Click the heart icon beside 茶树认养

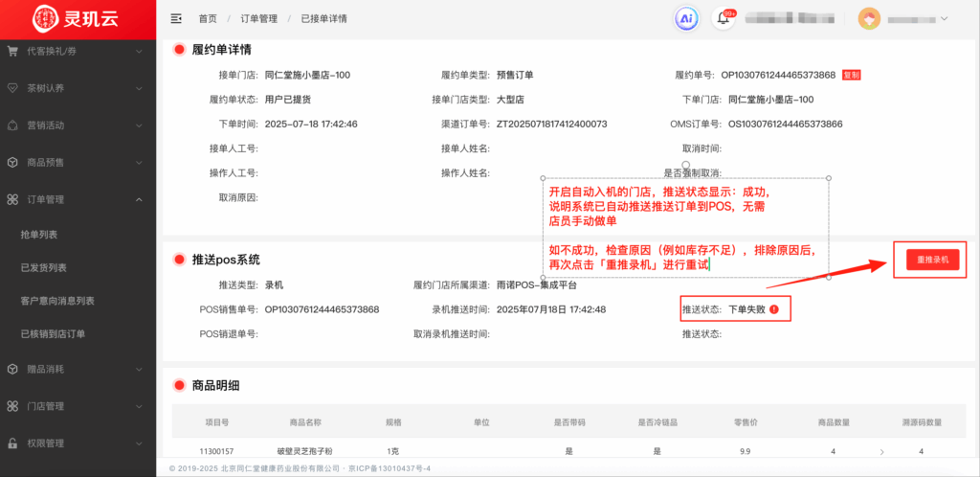pos(12,88)
